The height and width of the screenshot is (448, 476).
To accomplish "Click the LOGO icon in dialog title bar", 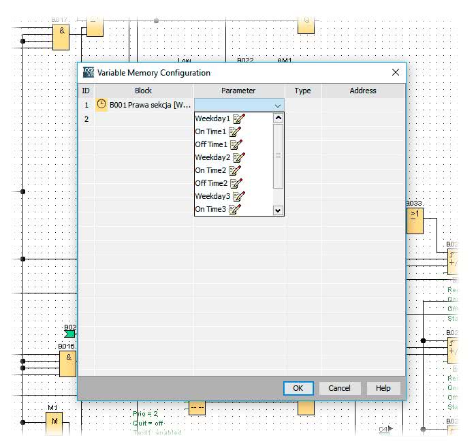I will (89, 72).
